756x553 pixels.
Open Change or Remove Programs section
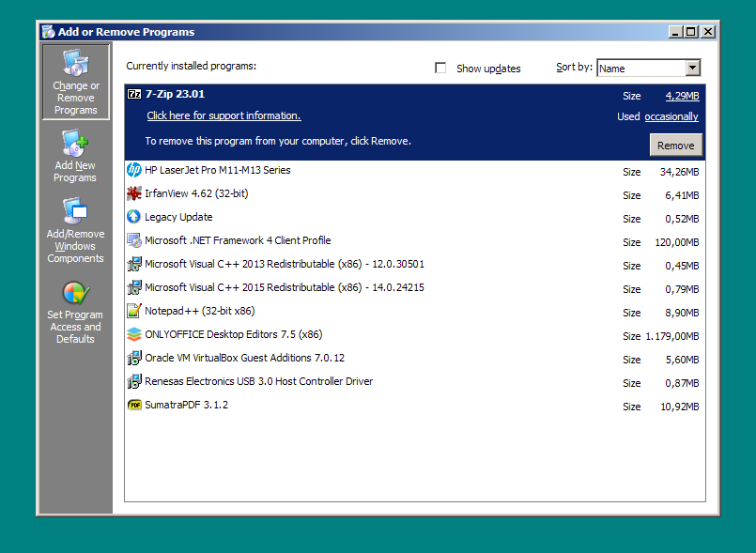pyautogui.click(x=75, y=83)
